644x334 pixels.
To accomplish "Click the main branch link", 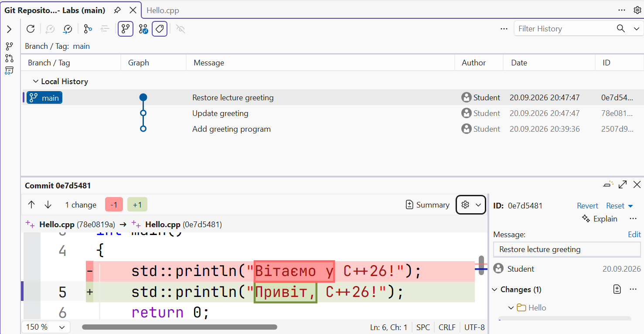I will [81, 46].
